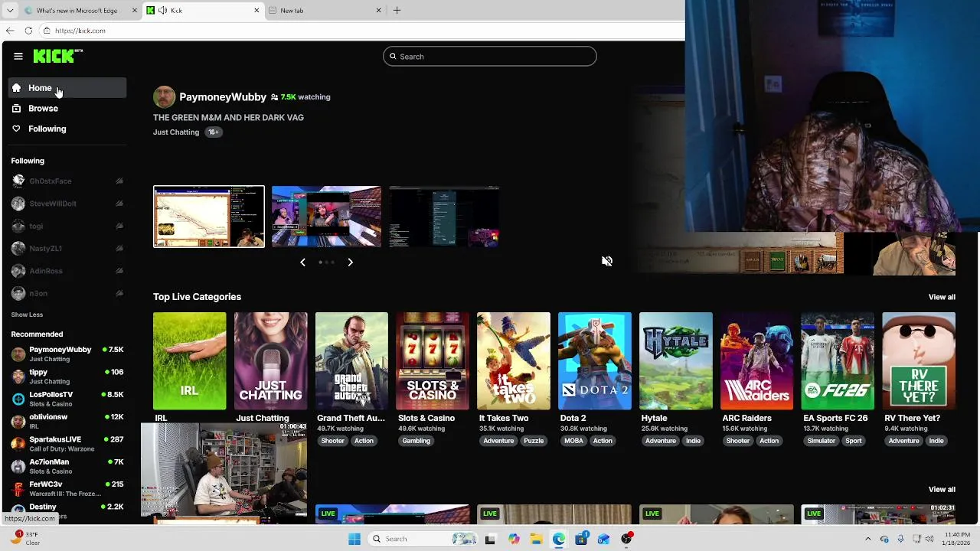Open Grand Theft Auto category card
This screenshot has width=980, height=551.
point(351,361)
